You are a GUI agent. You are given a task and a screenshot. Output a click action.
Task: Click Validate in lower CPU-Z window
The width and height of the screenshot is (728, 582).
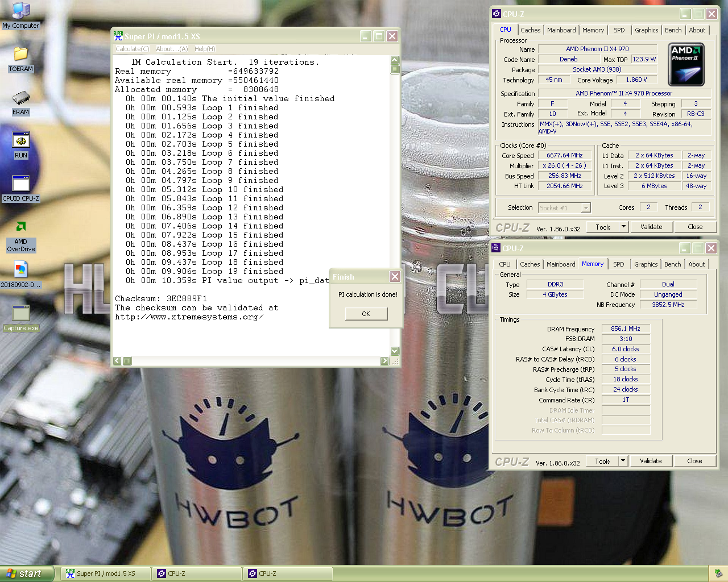coord(651,461)
